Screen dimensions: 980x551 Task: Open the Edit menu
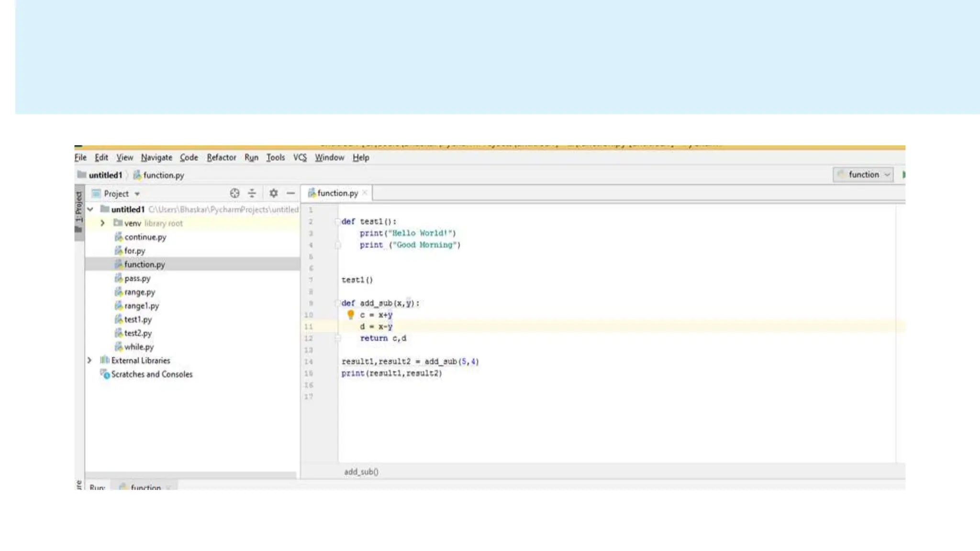[101, 157]
